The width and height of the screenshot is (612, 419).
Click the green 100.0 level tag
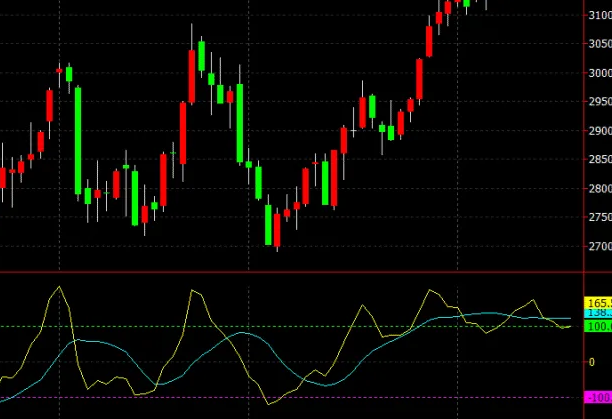[x=598, y=326]
